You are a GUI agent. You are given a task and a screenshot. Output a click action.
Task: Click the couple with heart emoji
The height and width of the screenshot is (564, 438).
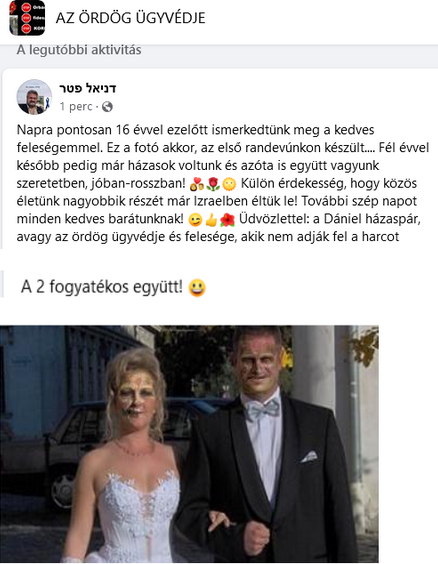tap(197, 184)
